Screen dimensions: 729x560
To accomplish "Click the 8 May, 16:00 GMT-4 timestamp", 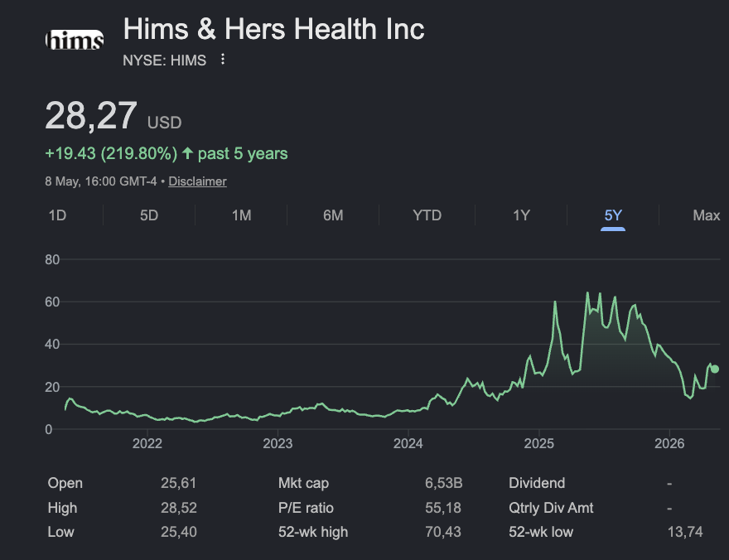I will coord(101,181).
